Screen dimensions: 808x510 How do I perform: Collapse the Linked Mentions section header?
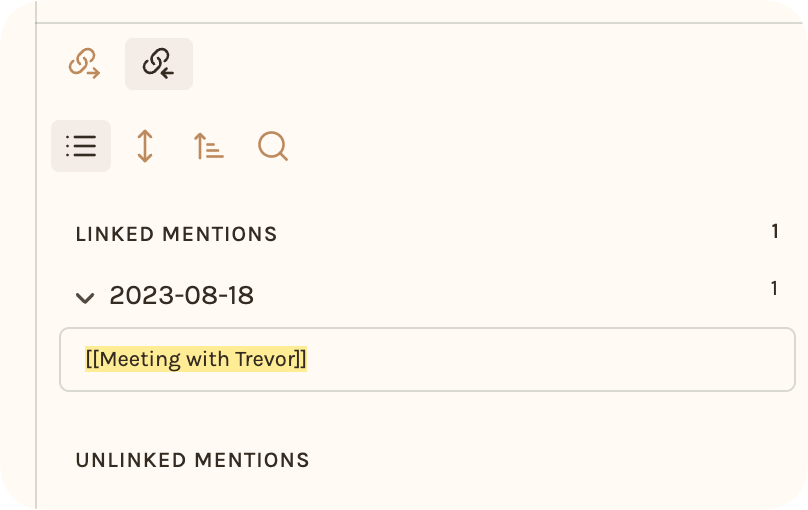(176, 234)
